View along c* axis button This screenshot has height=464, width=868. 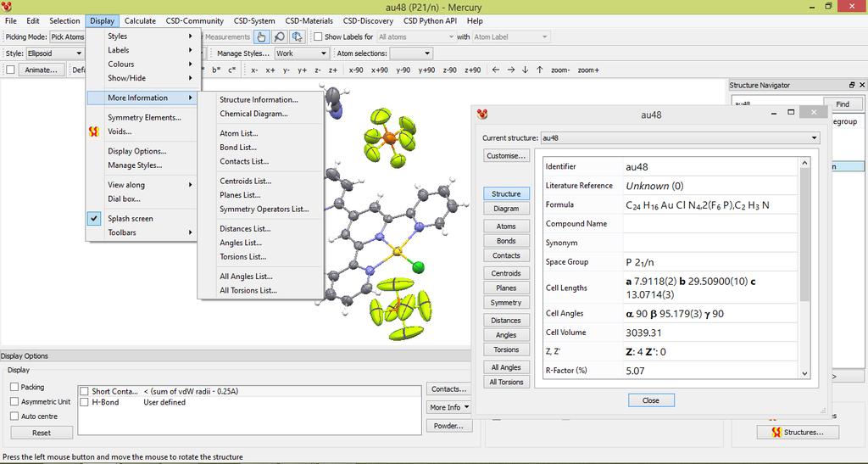click(x=232, y=70)
